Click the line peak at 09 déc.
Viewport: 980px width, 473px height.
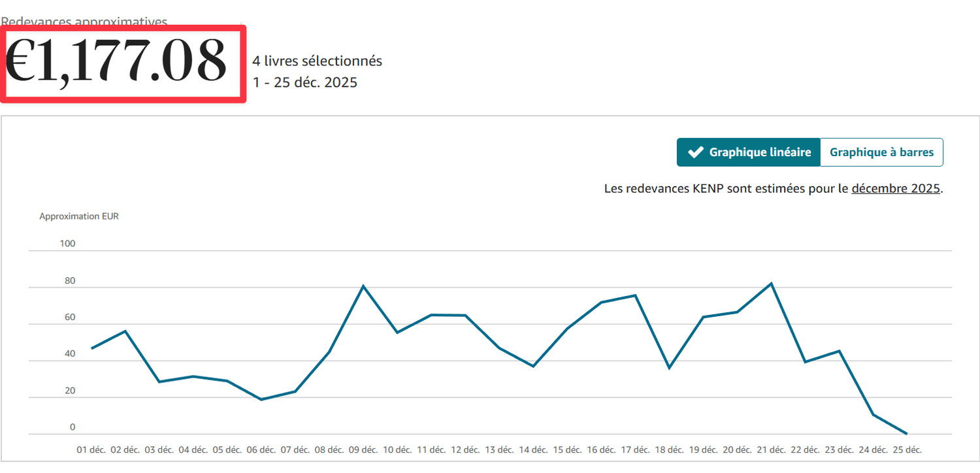point(363,286)
